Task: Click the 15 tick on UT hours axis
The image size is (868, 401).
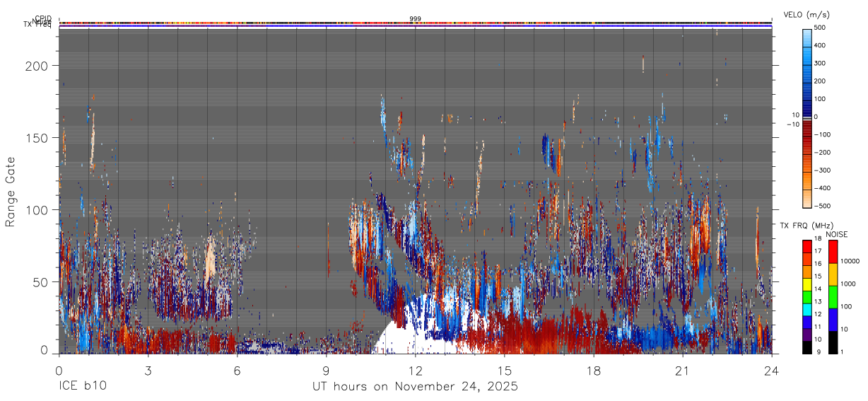Action: tap(505, 371)
